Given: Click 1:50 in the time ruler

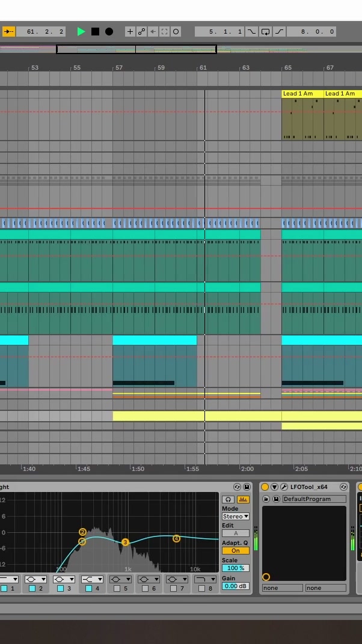Looking at the screenshot, I should (138, 469).
